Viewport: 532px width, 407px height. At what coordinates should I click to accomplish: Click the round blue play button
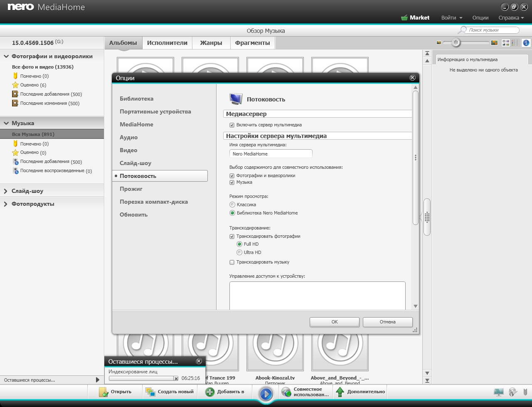(x=266, y=394)
